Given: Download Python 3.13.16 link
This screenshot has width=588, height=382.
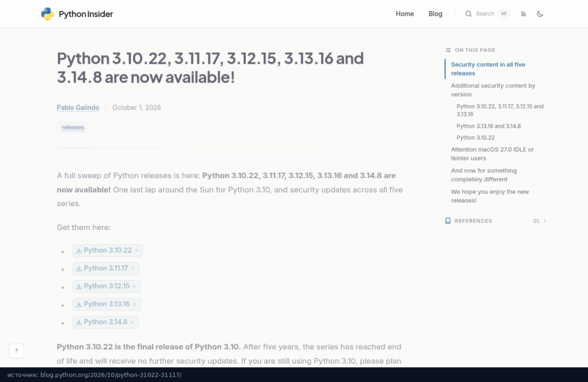Looking at the screenshot, I should [x=106, y=304].
